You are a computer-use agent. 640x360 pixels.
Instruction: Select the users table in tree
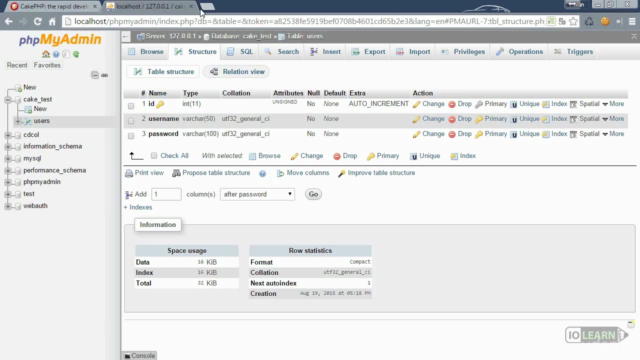pos(41,121)
